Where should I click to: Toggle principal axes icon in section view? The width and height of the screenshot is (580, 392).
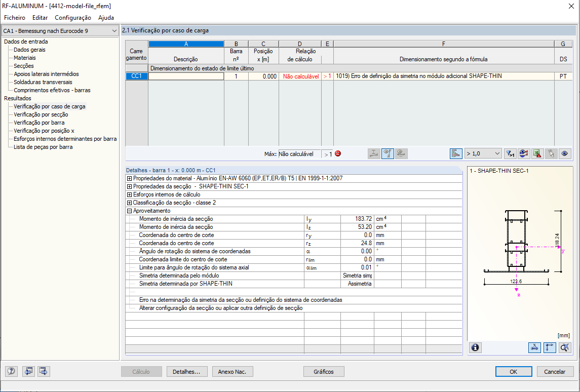click(x=550, y=347)
